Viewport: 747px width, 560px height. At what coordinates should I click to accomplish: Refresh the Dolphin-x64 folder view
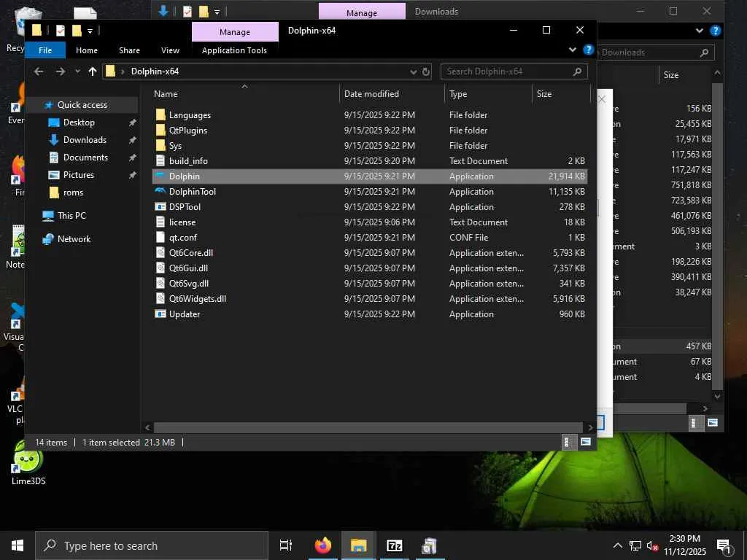[426, 71]
